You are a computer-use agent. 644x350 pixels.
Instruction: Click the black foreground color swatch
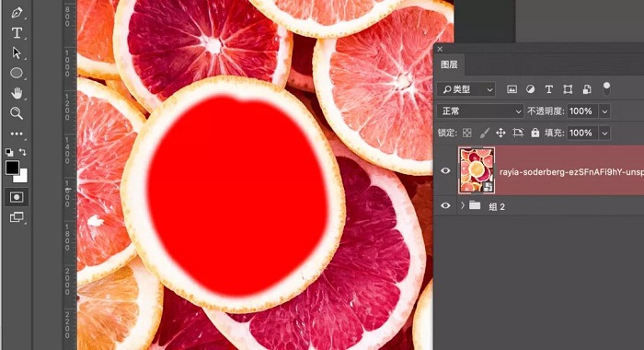[12, 168]
